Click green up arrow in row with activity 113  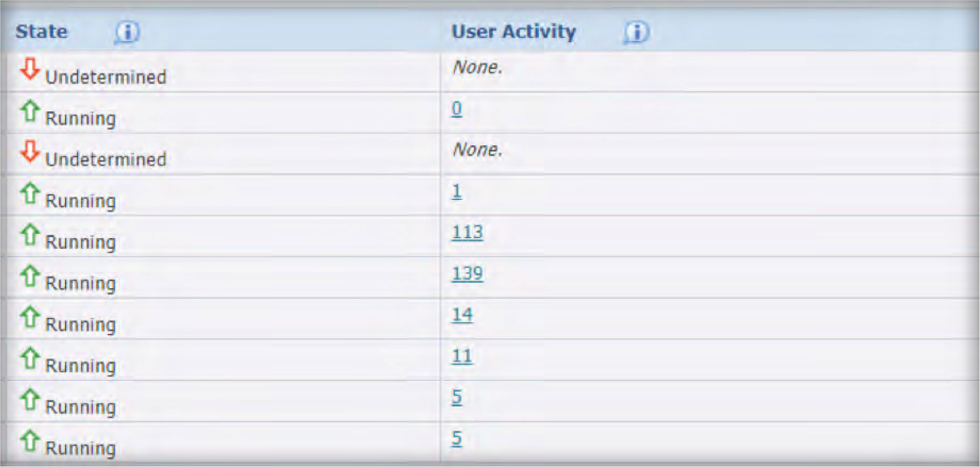[30, 235]
